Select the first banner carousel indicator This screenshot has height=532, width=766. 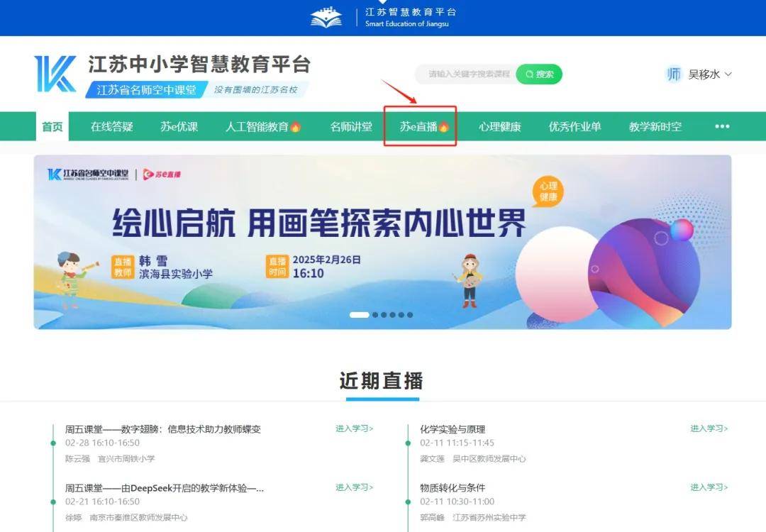[359, 315]
